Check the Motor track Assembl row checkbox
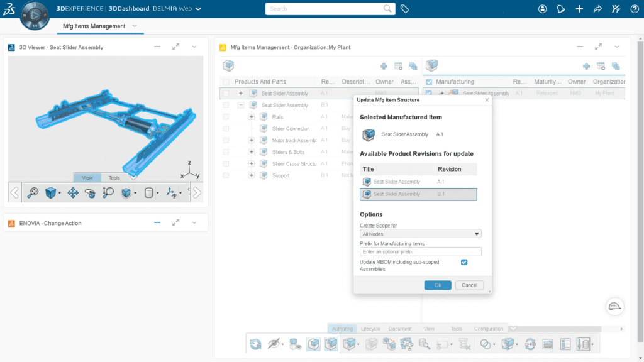The height and width of the screenshot is (362, 644). (226, 140)
